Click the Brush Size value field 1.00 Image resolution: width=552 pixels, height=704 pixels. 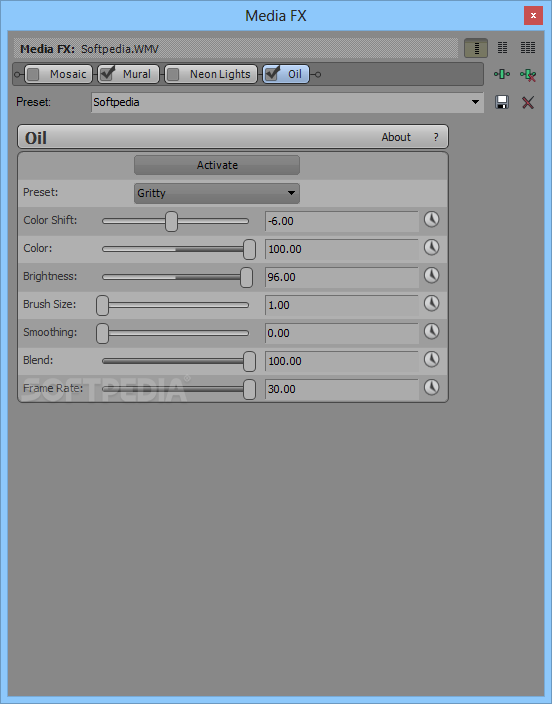[x=342, y=305]
